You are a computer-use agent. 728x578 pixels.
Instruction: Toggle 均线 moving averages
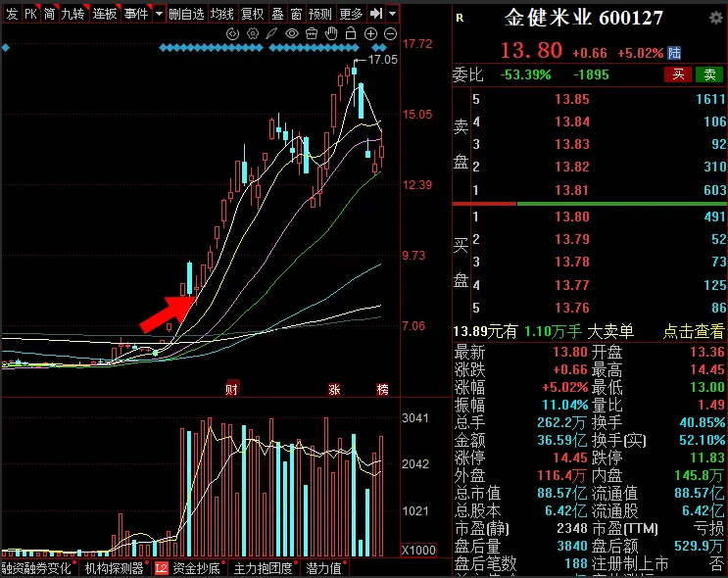(222, 14)
